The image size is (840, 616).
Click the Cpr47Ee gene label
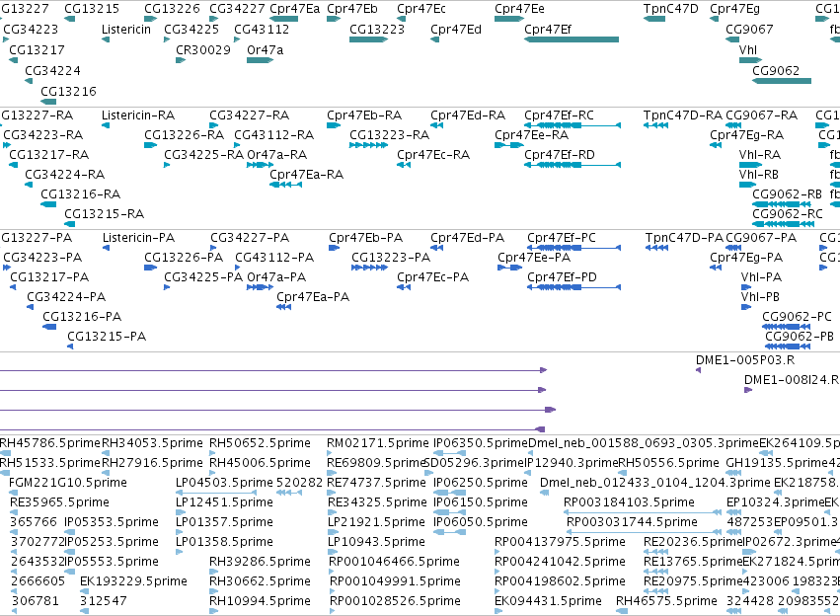519,9
